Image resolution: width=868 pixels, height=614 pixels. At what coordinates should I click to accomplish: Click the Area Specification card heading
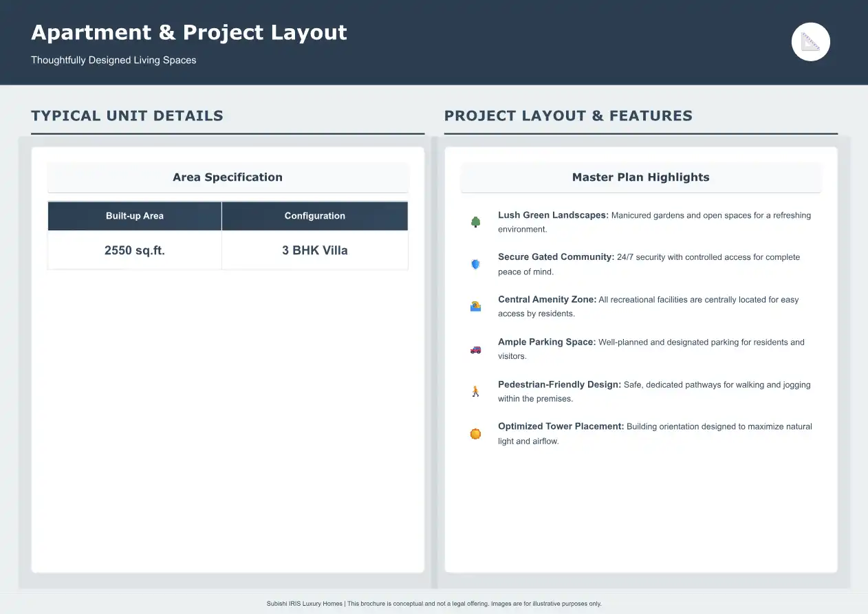tap(228, 177)
